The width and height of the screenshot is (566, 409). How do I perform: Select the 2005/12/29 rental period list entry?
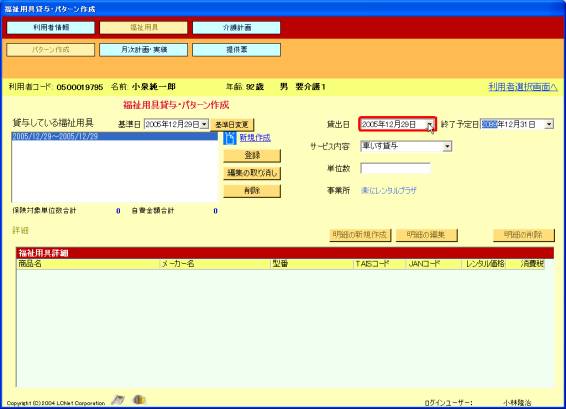coord(114,136)
